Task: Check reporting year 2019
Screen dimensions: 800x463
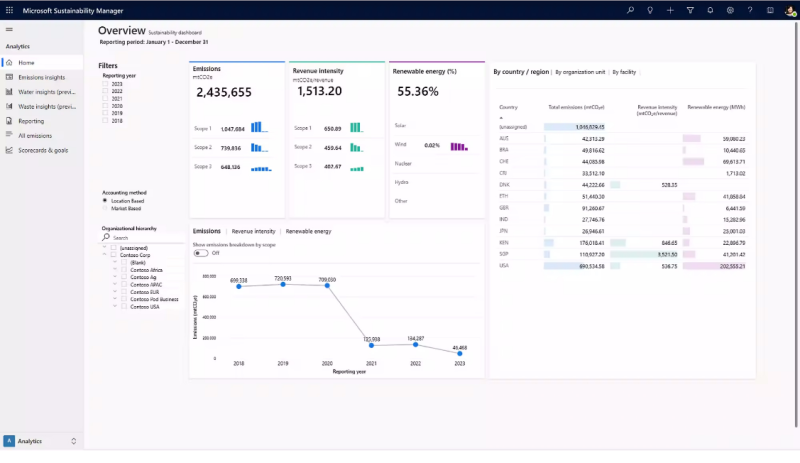Action: [x=105, y=113]
